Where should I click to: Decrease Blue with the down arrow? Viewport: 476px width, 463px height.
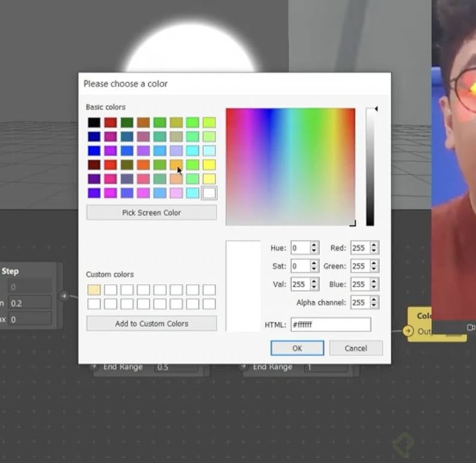point(374,288)
